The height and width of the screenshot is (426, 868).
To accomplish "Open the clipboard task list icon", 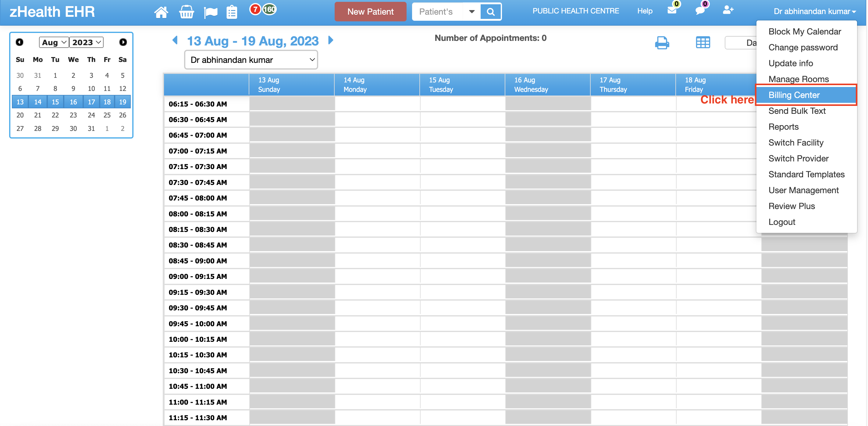I will pos(232,12).
